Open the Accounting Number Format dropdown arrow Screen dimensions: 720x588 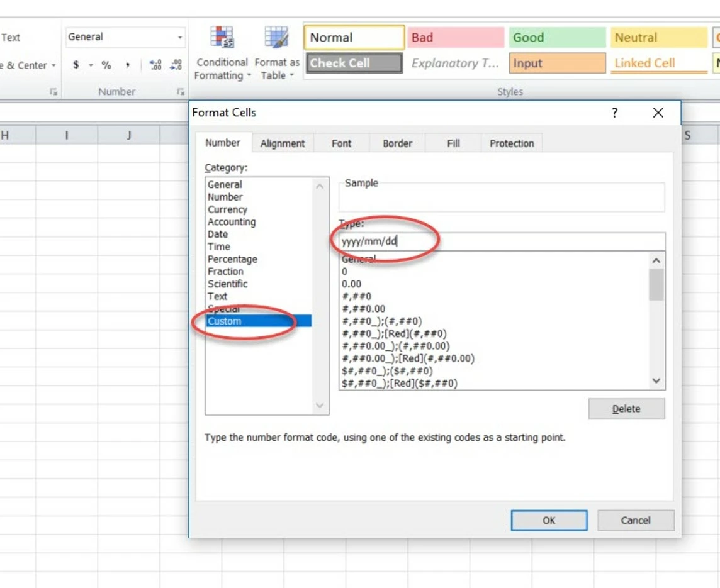(90, 65)
